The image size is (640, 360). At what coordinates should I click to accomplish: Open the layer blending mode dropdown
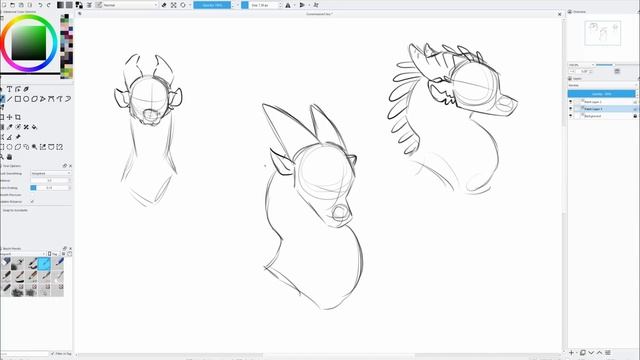tap(602, 85)
